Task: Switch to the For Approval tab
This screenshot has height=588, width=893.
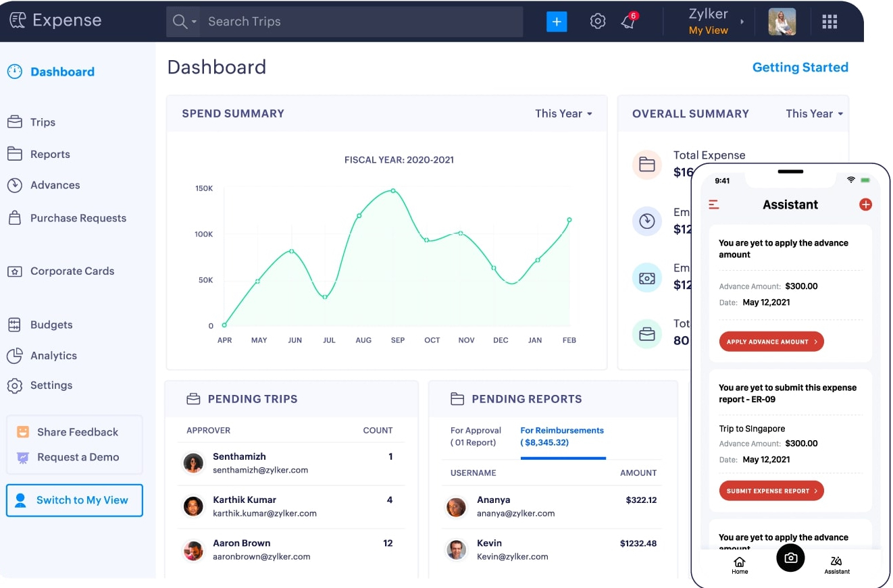Action: point(476,436)
